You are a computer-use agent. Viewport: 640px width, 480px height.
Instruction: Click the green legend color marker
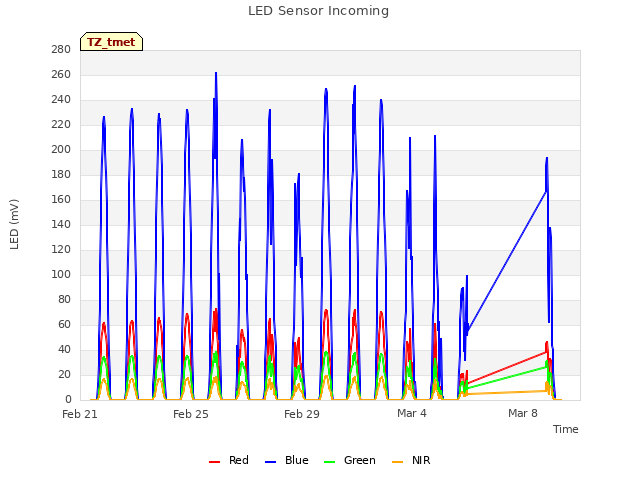pos(329,462)
